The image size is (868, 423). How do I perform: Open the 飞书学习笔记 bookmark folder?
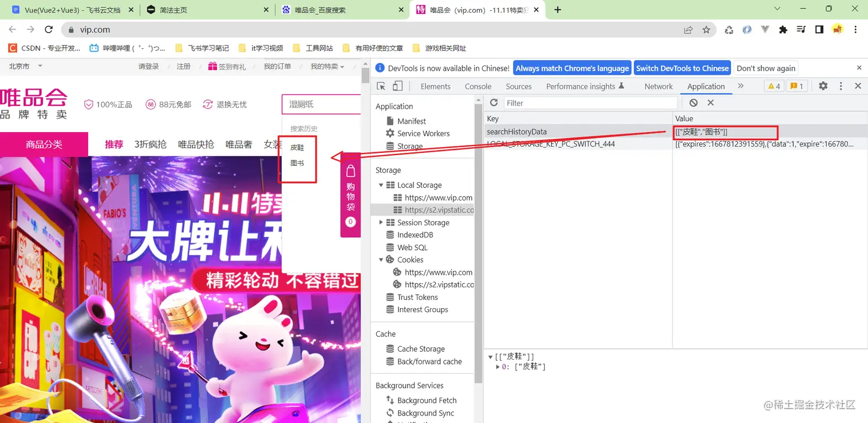(201, 48)
